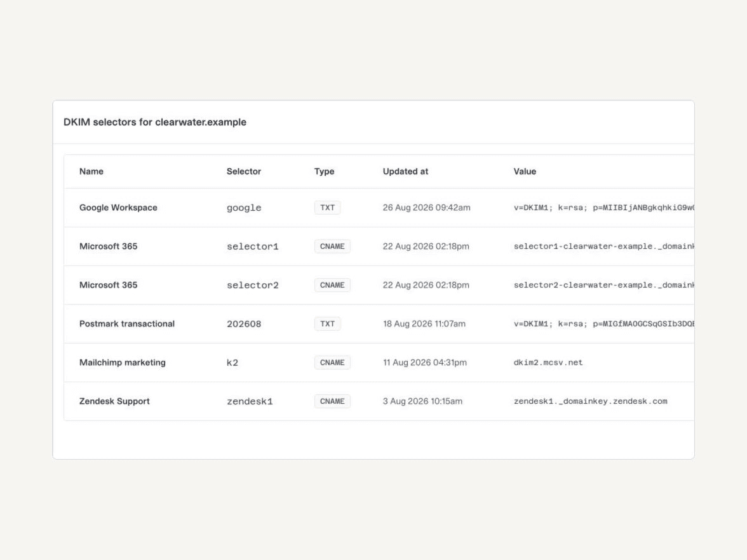Screen dimensions: 747x560
Task: Click the CNAME badge in Zendesk Support row
Action: coord(332,401)
